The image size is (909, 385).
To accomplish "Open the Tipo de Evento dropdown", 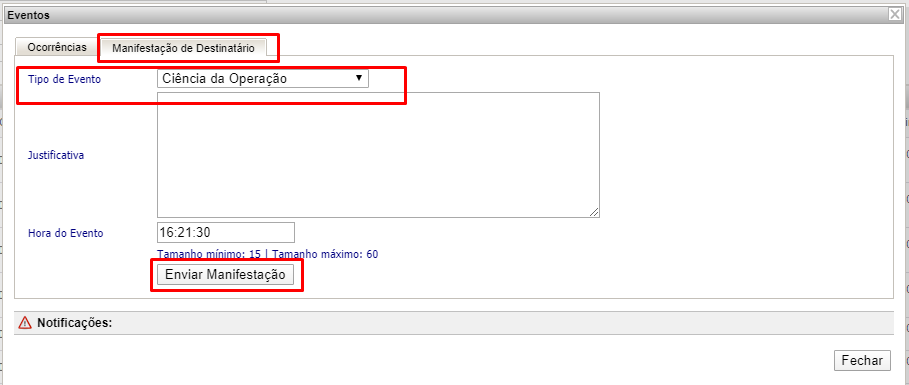I will click(x=263, y=78).
